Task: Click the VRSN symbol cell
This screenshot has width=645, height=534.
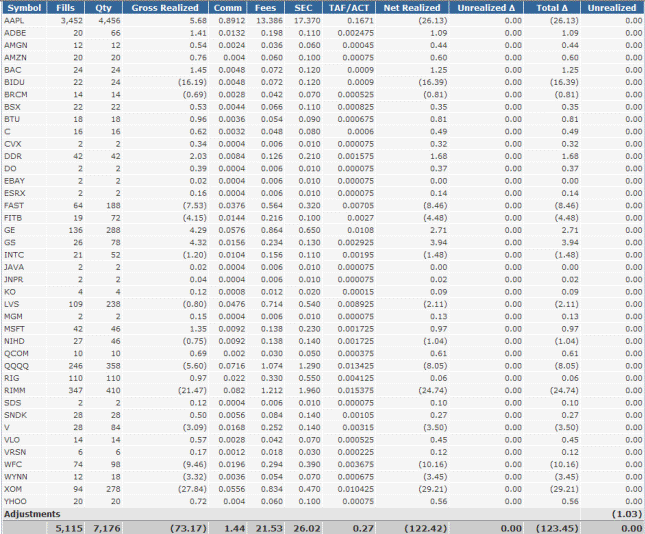Action: (15, 452)
